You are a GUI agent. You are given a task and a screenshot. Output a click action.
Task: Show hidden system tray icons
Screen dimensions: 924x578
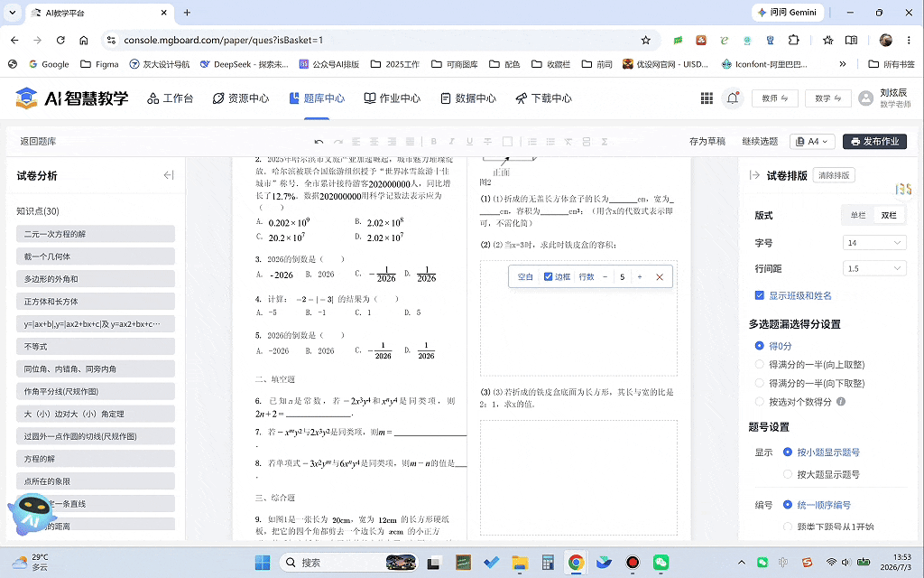pyautogui.click(x=742, y=563)
